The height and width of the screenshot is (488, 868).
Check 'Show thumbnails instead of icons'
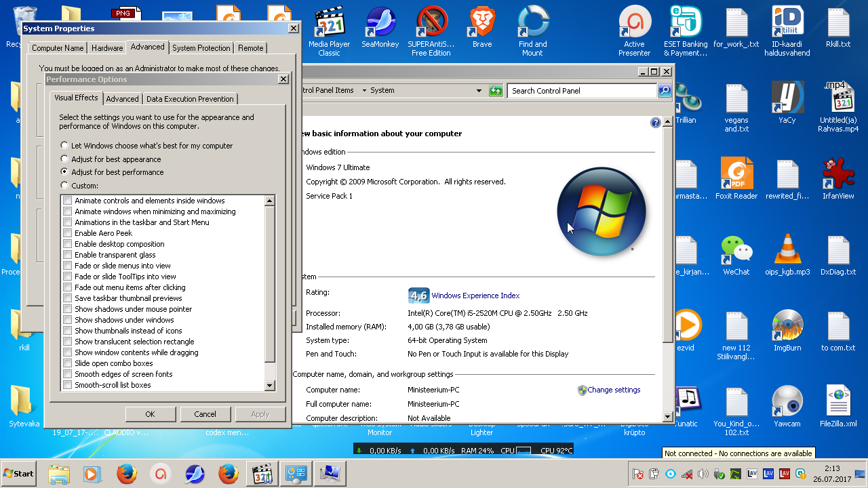pyautogui.click(x=67, y=331)
